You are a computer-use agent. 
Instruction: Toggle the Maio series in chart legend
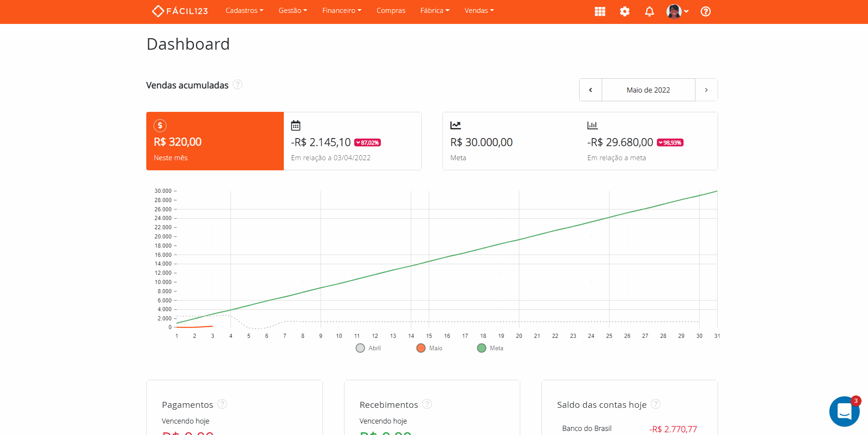coord(429,348)
